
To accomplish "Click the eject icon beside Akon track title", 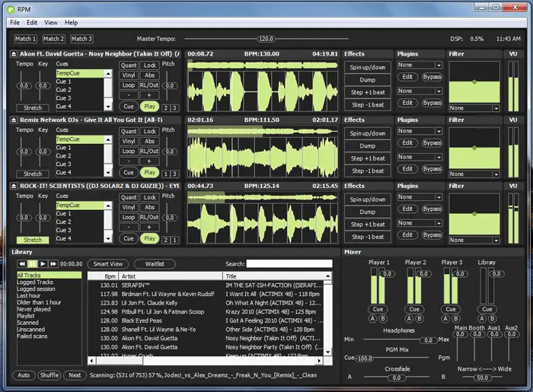I will pos(14,54).
